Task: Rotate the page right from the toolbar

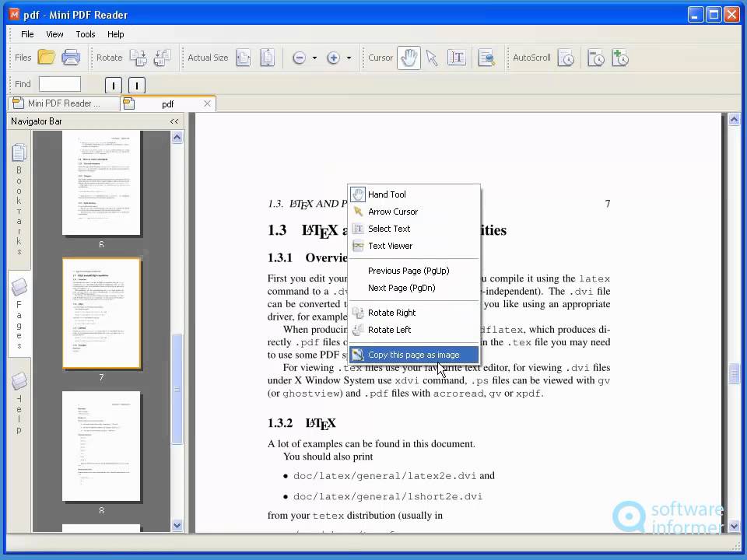Action: click(139, 58)
